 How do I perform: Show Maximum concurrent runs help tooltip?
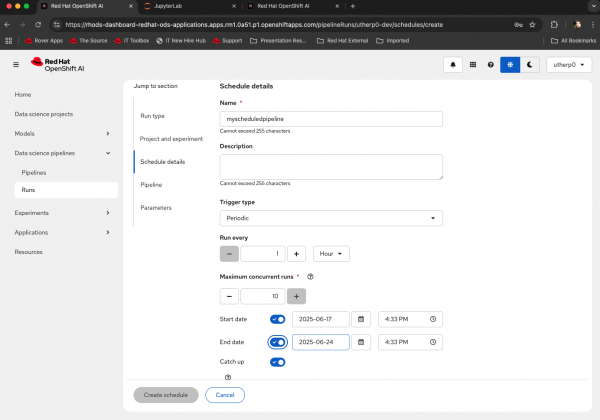311,276
